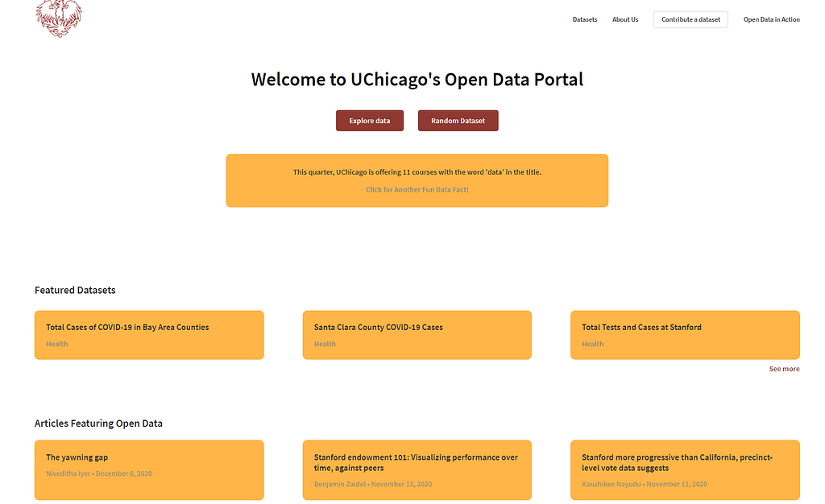This screenshot has width=825, height=504.
Task: Click Articles Featuring Open Data heading
Action: 98,423
